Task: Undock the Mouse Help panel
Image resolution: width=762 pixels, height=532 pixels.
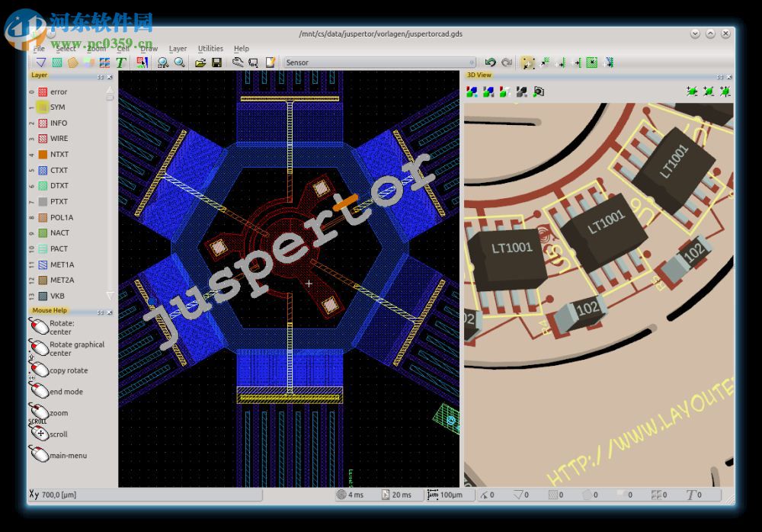Action: click(x=101, y=312)
